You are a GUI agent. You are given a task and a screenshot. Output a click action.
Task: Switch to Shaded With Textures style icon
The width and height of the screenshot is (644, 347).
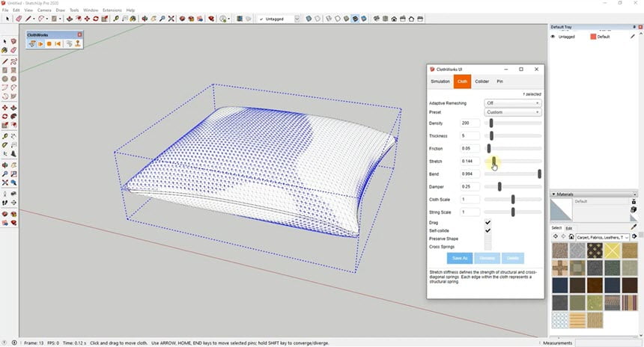355,19
